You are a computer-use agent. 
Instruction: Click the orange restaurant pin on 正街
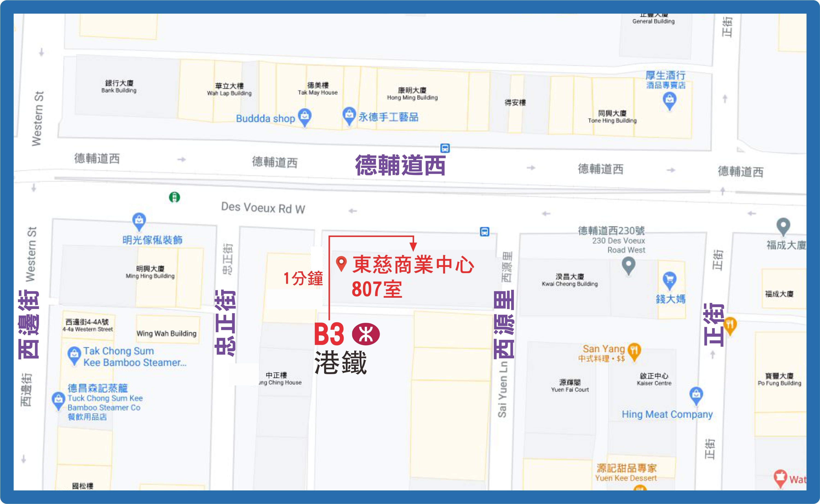click(730, 326)
